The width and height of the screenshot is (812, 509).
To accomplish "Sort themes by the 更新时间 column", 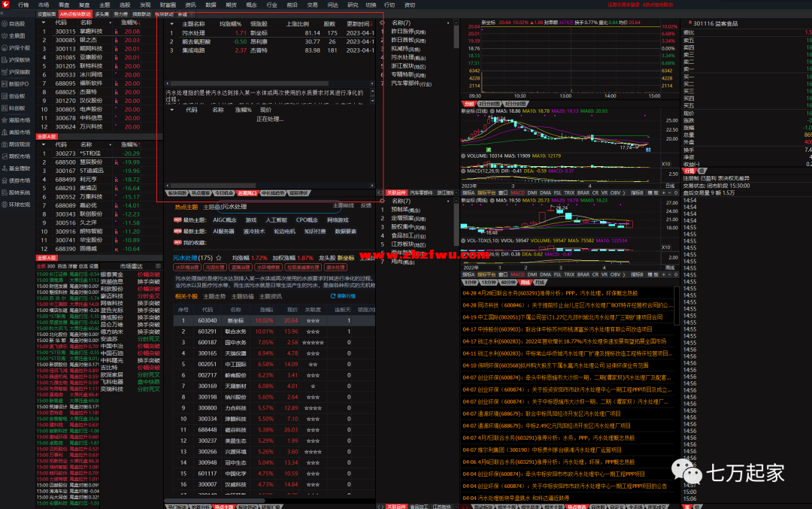I will coord(359,24).
